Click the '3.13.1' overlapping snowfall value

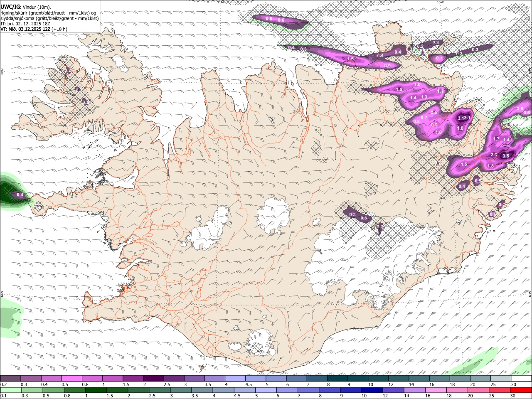pos(463,118)
